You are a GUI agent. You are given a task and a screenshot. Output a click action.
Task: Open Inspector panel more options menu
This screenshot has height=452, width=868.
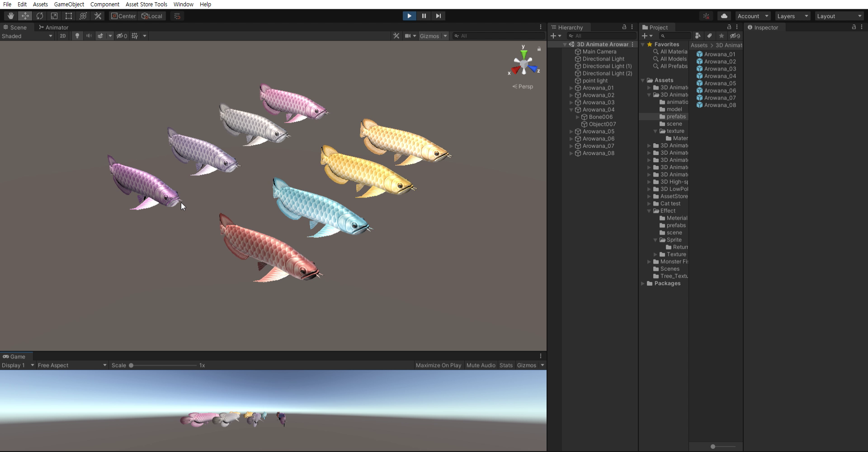862,27
